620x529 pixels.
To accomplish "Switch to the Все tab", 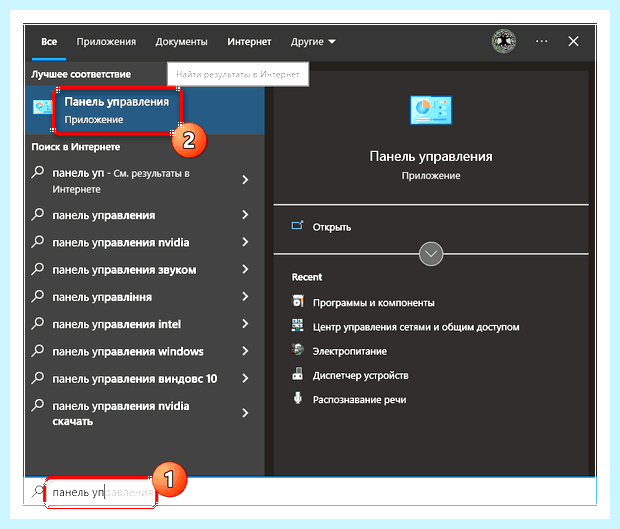I will (x=49, y=42).
